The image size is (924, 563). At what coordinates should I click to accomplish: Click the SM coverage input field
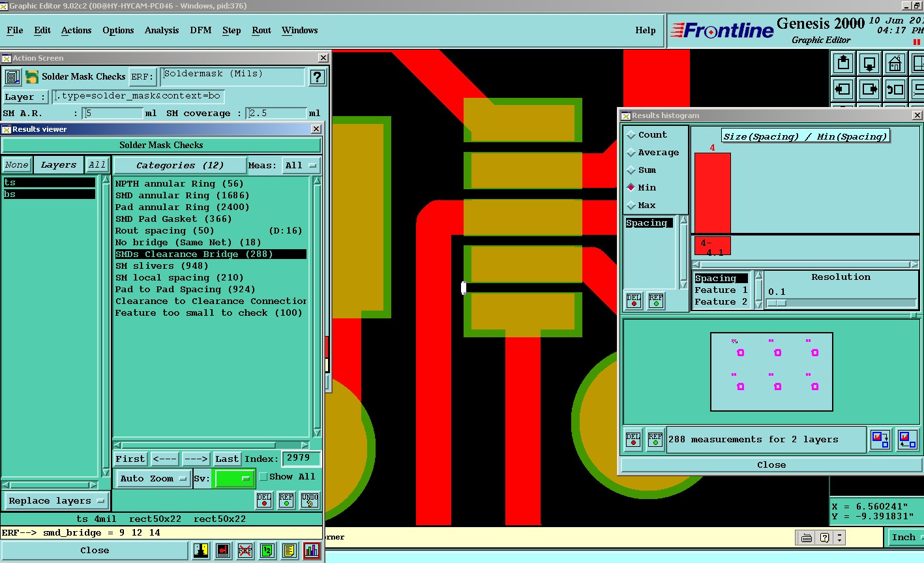tap(276, 114)
